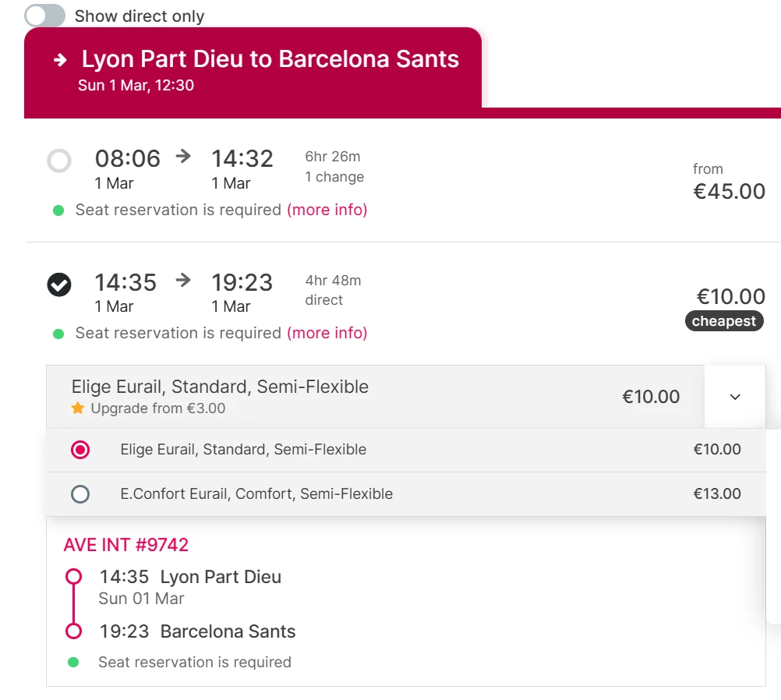Click the AVE INT #9742 train label
781x700 pixels.
click(126, 545)
